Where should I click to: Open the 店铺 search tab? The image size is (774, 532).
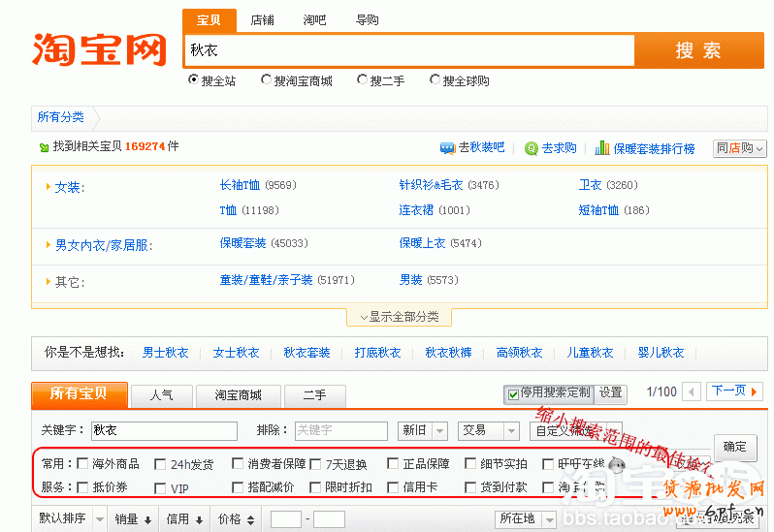click(262, 20)
